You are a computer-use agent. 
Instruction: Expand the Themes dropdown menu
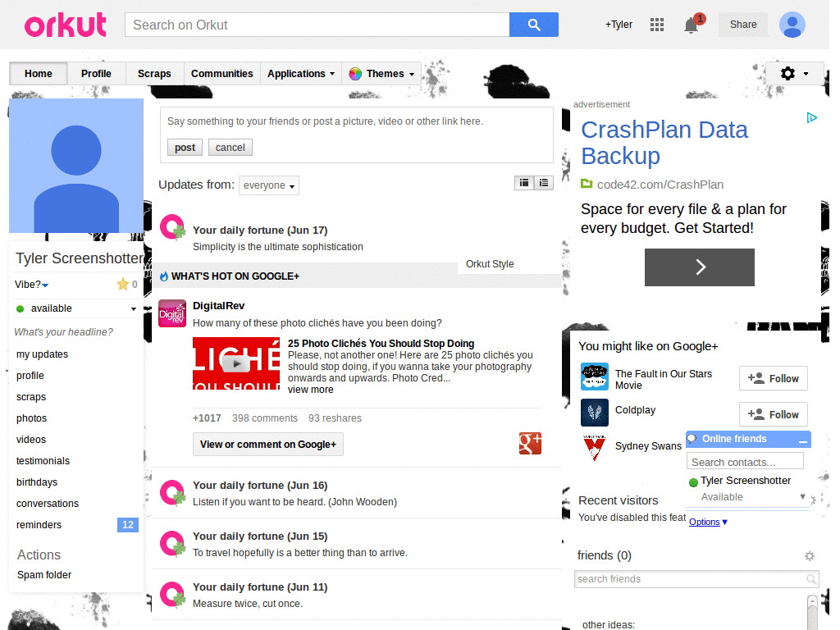(x=381, y=74)
